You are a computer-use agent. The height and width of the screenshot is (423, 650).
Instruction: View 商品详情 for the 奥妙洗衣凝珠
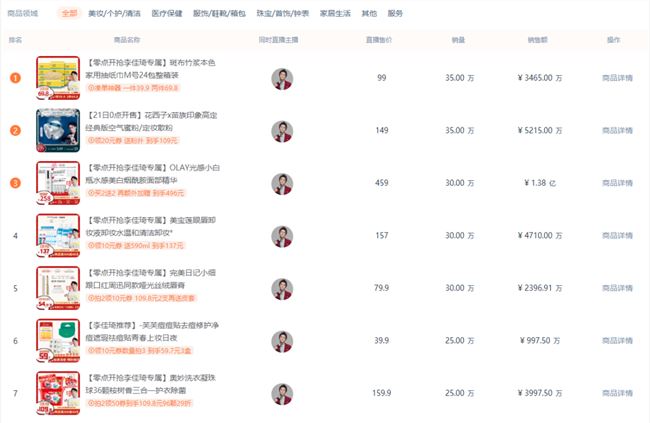(617, 393)
